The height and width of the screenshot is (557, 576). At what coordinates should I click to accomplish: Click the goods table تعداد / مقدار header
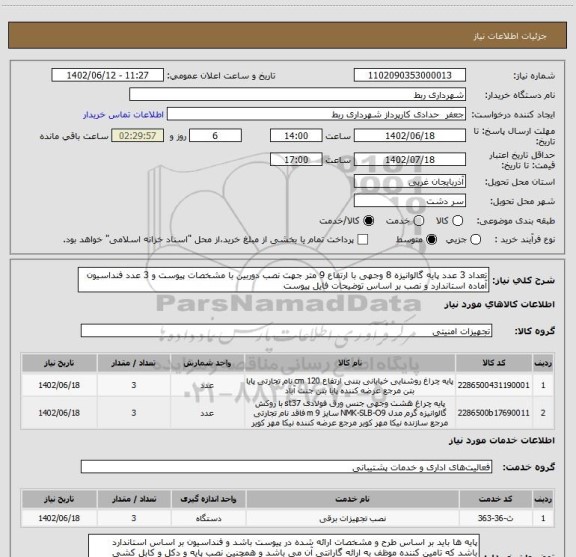[x=134, y=363]
